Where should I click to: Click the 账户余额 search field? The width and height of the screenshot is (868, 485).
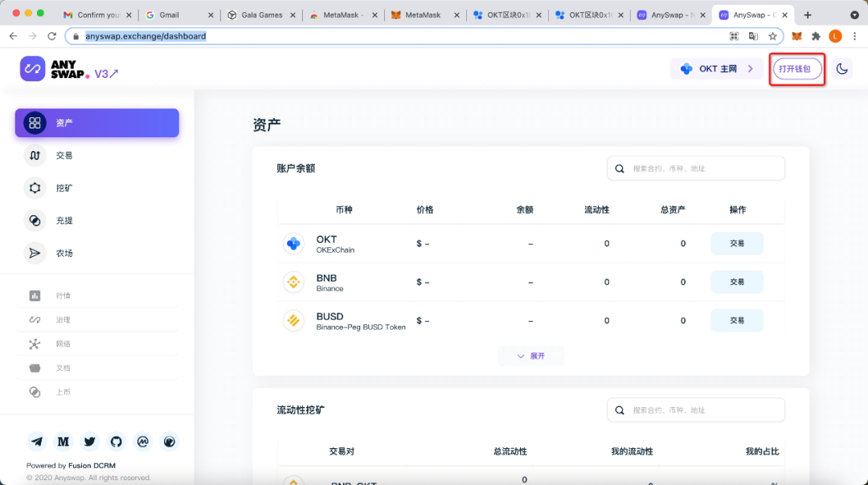[696, 168]
